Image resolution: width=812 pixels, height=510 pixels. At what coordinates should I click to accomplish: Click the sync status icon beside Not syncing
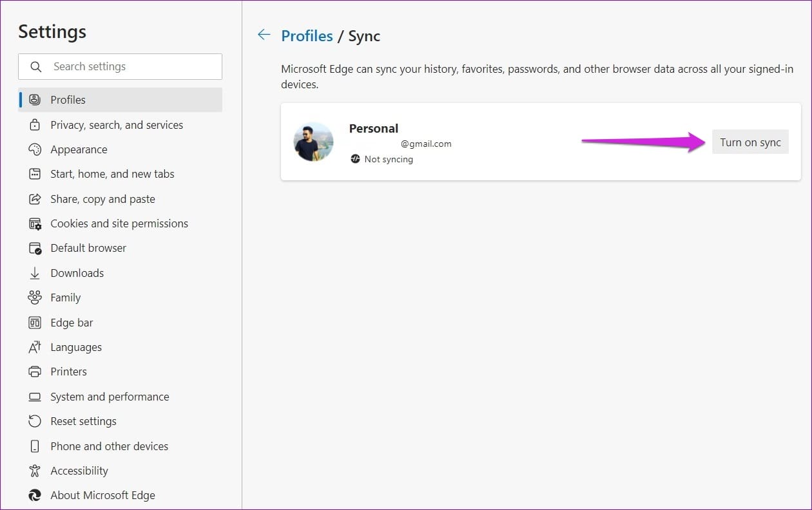(x=356, y=159)
